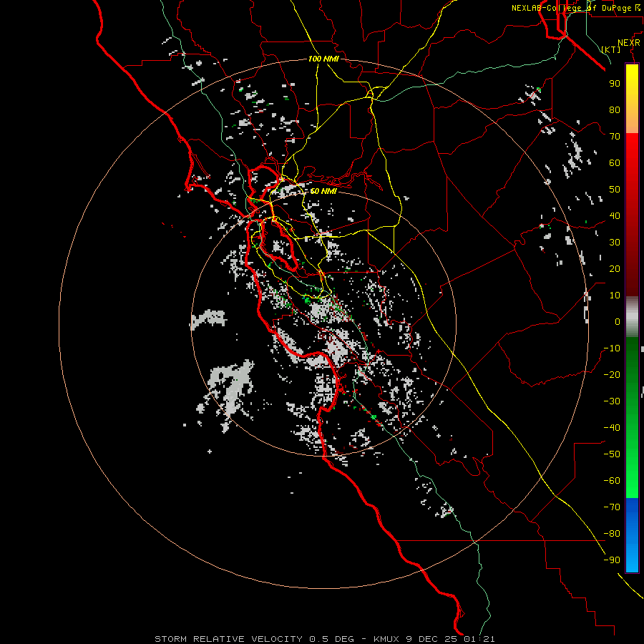Click the 80 value on velocity scale
The height and width of the screenshot is (644, 644).
coord(615,109)
